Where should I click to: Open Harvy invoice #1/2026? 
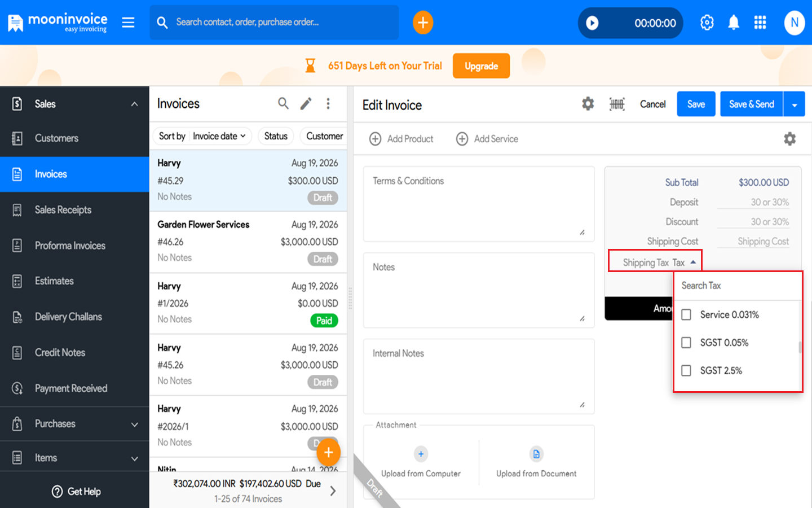tap(248, 303)
